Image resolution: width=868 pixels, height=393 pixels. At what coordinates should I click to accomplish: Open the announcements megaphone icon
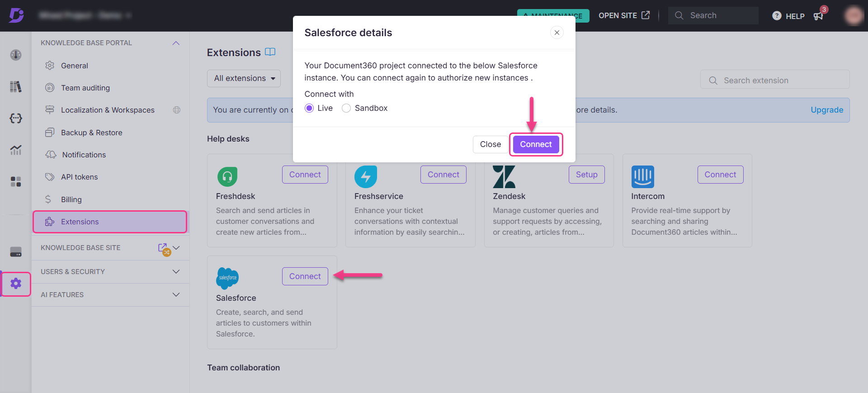pos(818,16)
